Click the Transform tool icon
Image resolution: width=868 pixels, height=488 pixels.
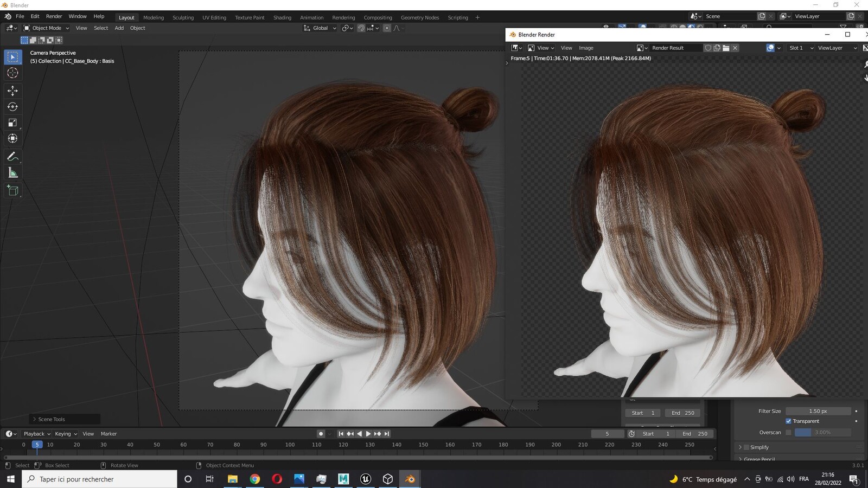(x=13, y=139)
